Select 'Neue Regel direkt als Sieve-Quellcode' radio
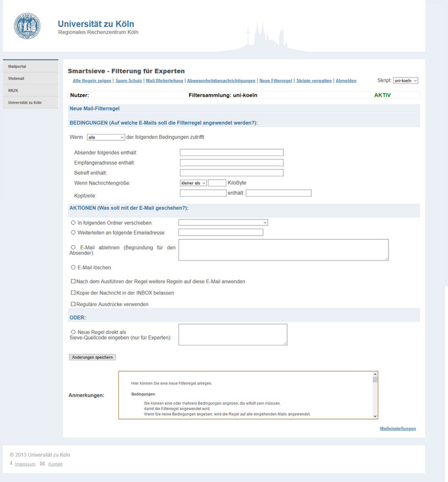 tap(73, 332)
